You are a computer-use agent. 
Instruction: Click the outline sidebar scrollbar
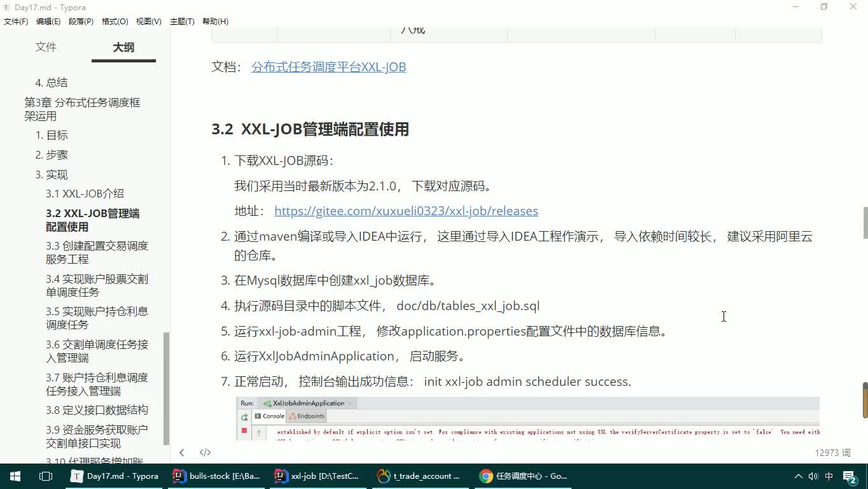[167, 388]
